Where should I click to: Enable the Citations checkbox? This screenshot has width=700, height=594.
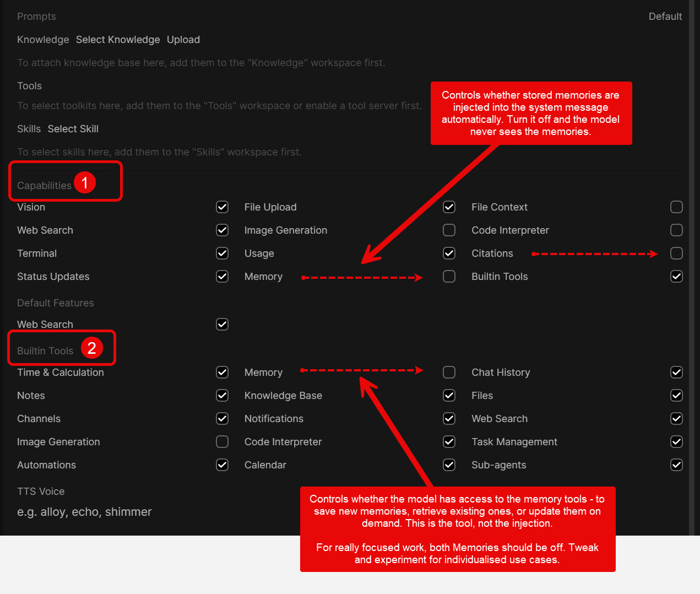tap(676, 253)
